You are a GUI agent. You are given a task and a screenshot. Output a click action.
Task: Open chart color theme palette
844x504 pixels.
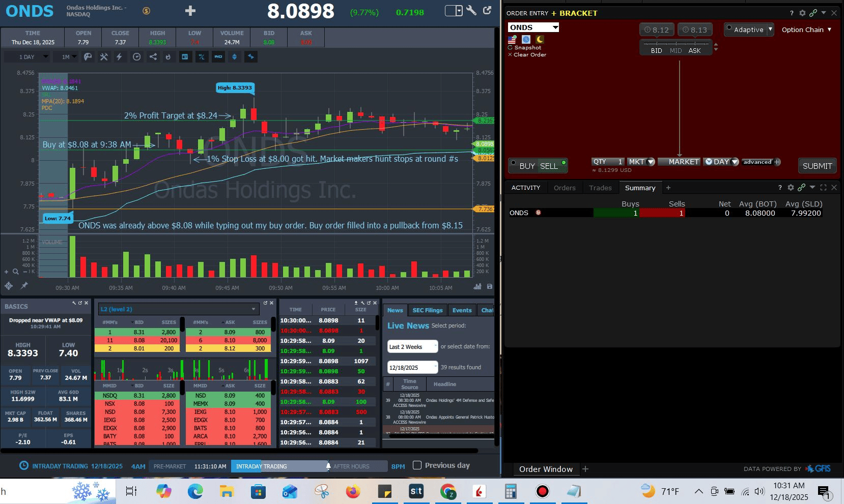88,57
